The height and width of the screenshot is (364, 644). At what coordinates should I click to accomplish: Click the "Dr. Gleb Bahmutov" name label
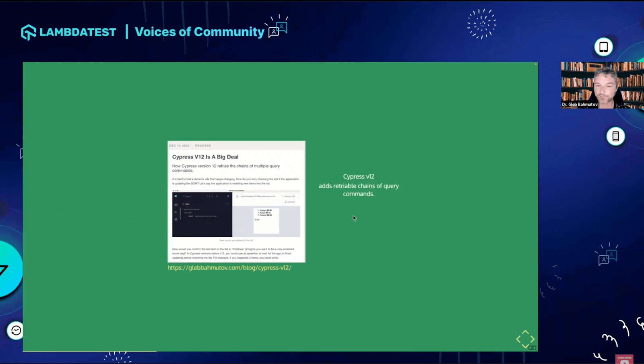coord(580,104)
